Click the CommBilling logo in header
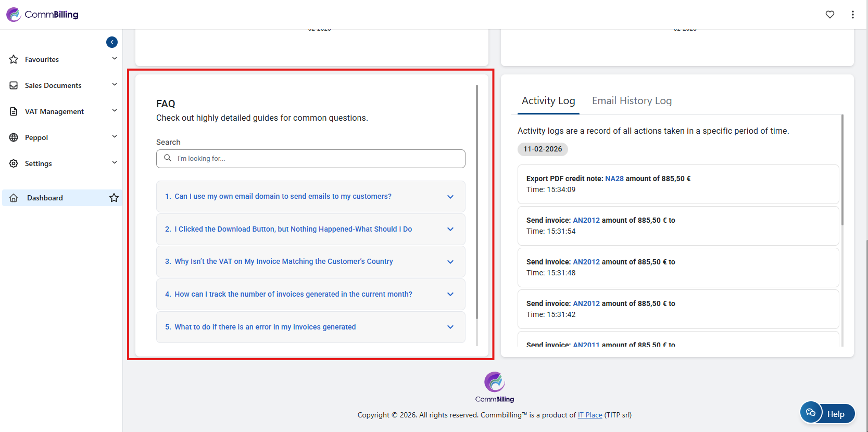 [x=42, y=15]
